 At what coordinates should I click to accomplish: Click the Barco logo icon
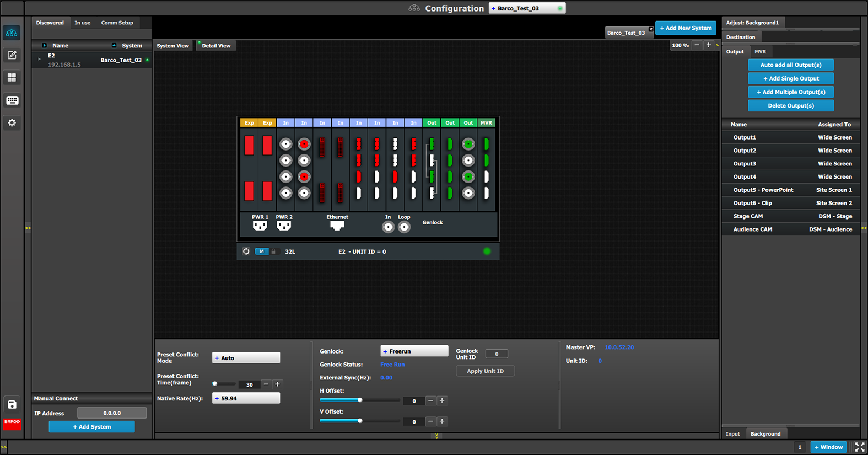pos(12,422)
